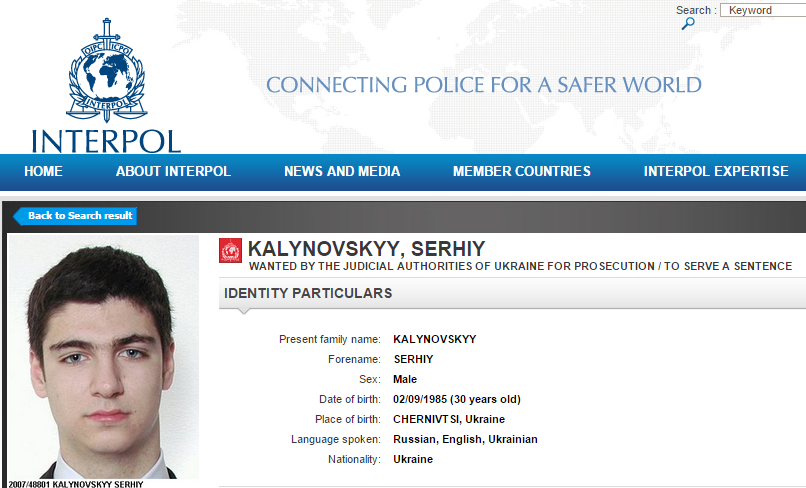Click the pointer arrow under Identity Particulars
Viewport: 806px width, 488px height.
click(x=241, y=310)
